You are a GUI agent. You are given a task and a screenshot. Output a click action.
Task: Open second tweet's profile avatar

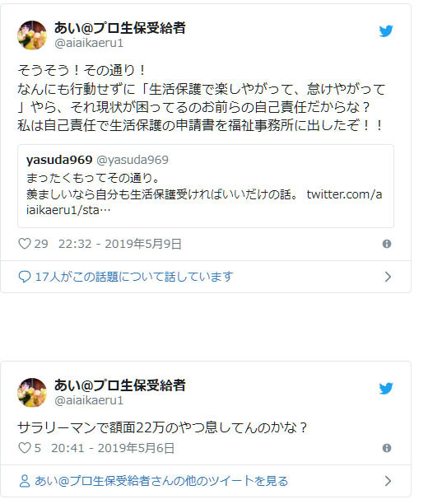pyautogui.click(x=32, y=393)
